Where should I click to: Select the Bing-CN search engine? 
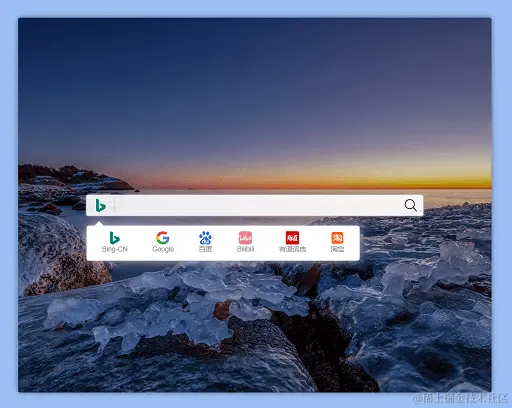coord(114,242)
